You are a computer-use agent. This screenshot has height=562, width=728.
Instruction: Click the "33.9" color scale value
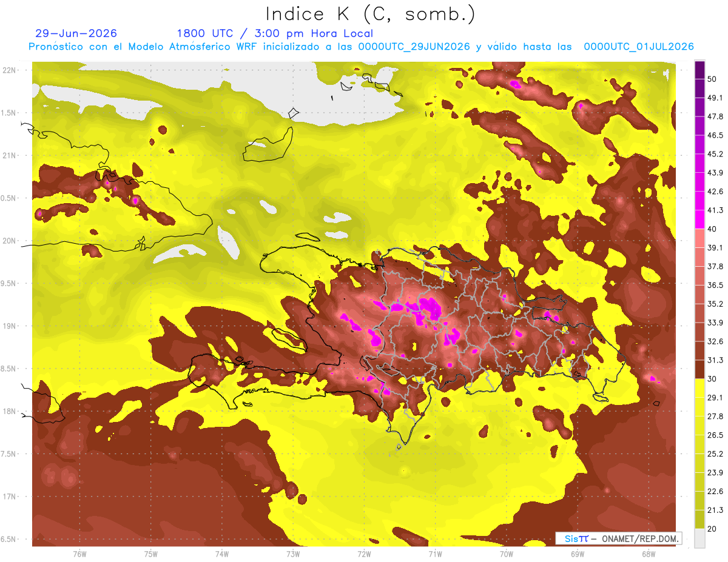tap(715, 323)
